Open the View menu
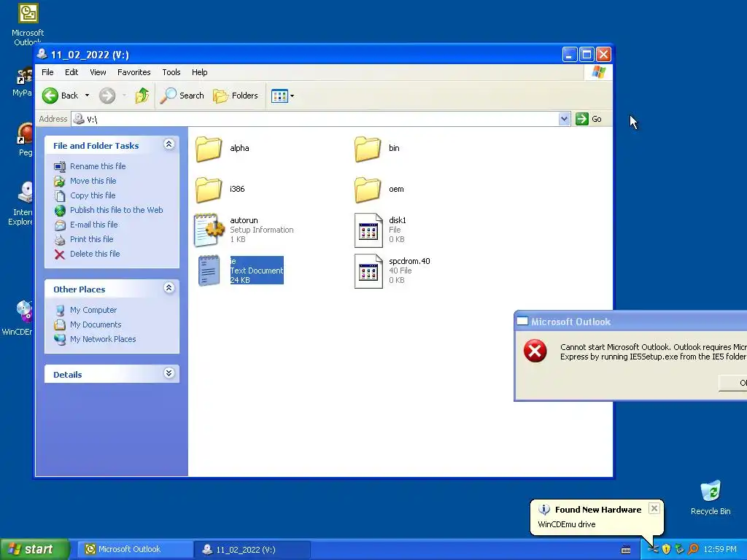747x560 pixels. pyautogui.click(x=98, y=72)
